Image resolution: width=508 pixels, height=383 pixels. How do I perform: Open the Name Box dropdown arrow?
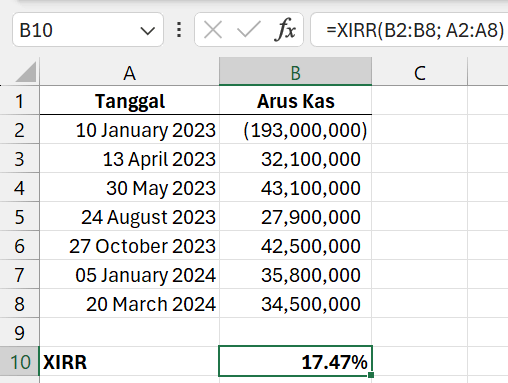click(147, 31)
